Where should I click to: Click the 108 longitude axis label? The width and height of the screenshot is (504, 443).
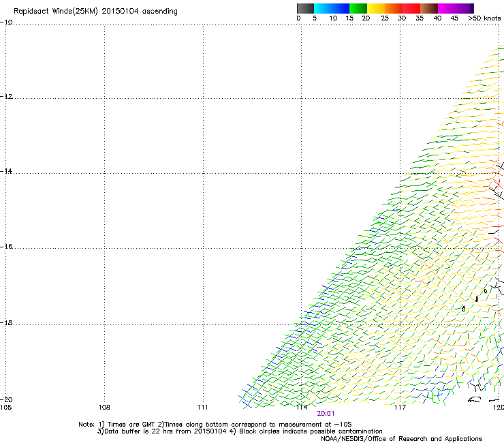coord(104,408)
